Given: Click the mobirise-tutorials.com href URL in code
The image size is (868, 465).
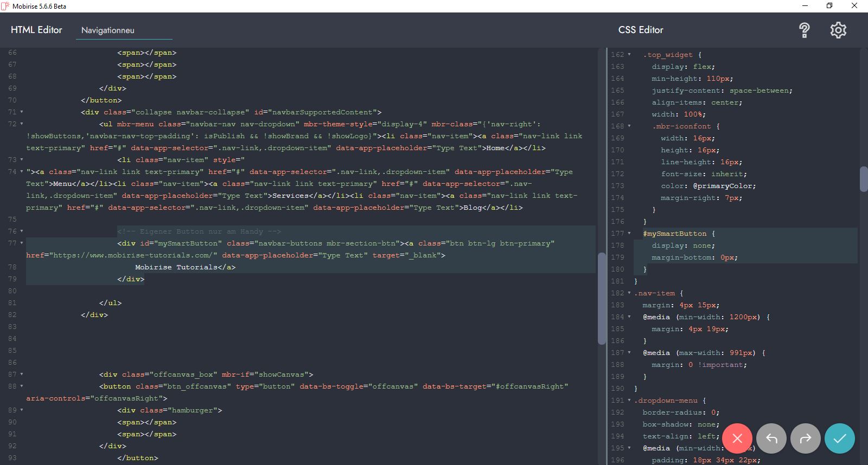Looking at the screenshot, I should point(134,255).
